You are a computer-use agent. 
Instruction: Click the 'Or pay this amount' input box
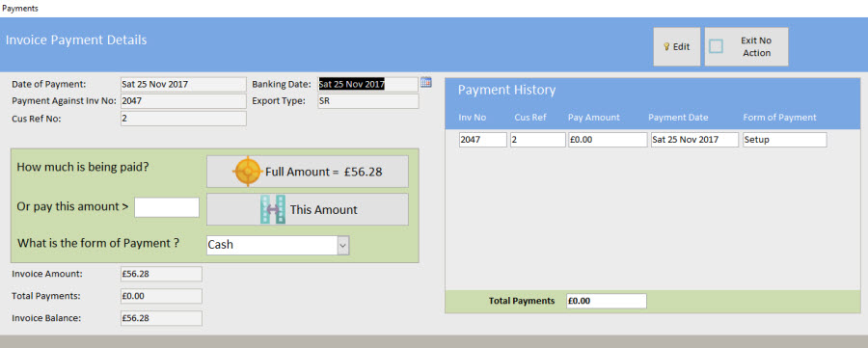tap(167, 207)
